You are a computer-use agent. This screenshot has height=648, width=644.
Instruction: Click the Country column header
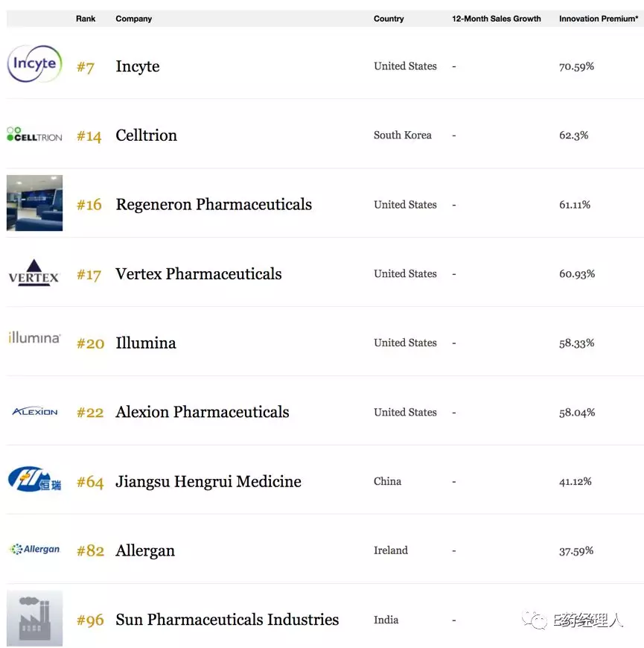(x=389, y=19)
